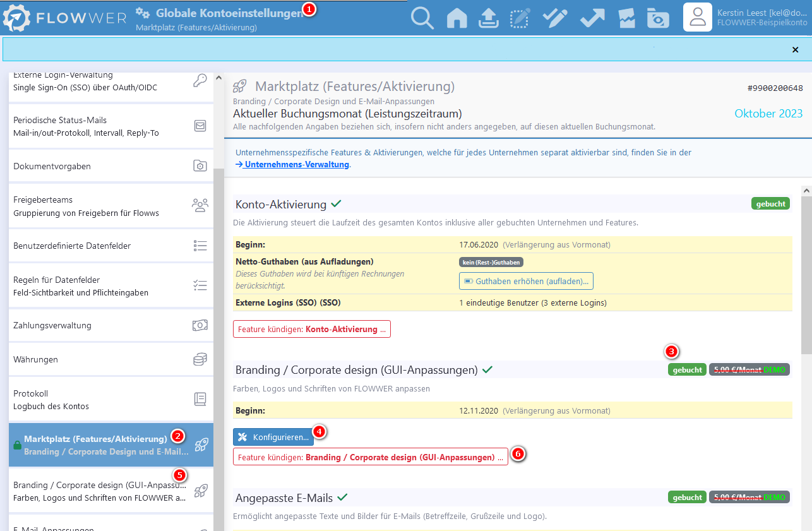The image size is (812, 531).
Task: Click the user avatar icon
Action: [x=698, y=17]
